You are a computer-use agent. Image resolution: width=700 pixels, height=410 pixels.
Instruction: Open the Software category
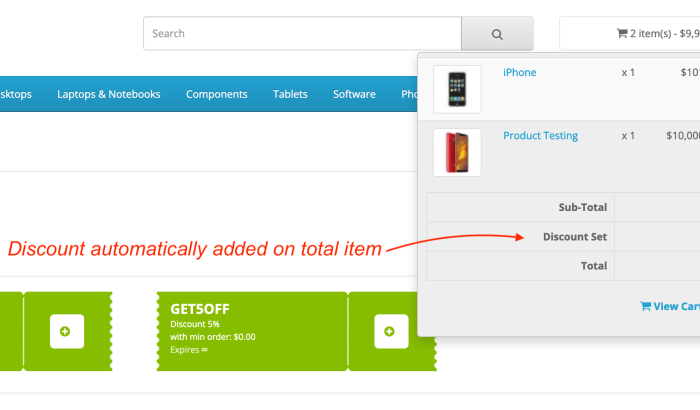point(354,94)
